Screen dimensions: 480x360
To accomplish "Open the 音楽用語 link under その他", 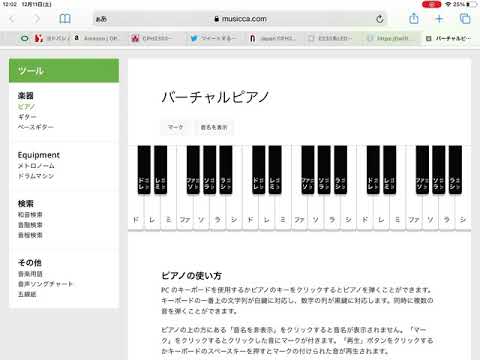I will coord(30,274).
